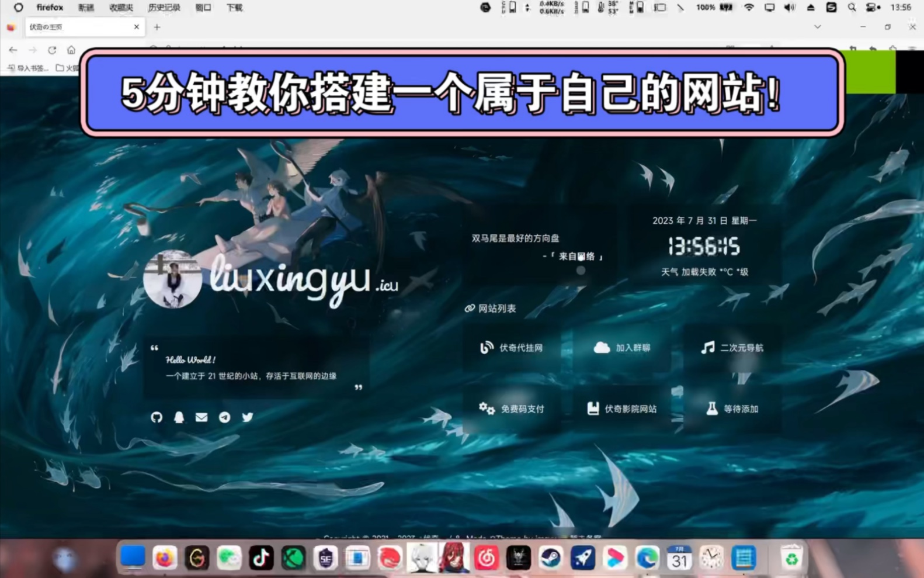Open the Twitter bird icon
Viewport: 924px width, 578px height.
coord(248,417)
